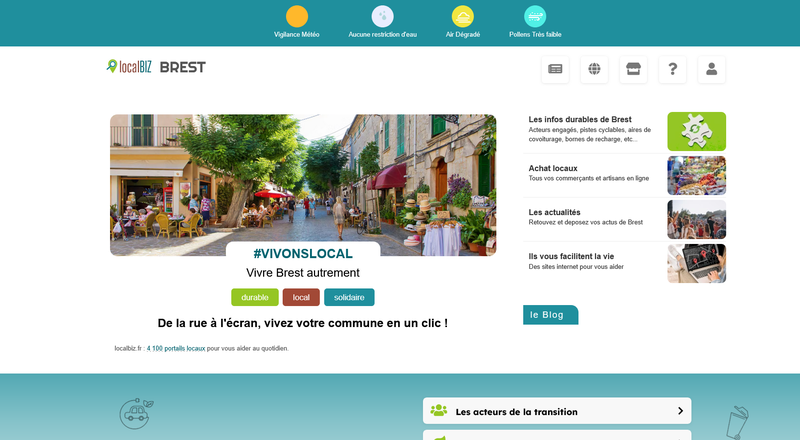Image resolution: width=800 pixels, height=440 pixels.
Task: Click the Ils vous facilitent la vie thumbnail
Action: tap(696, 264)
